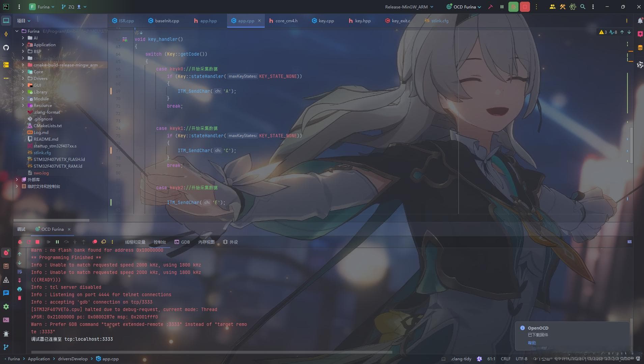Open the 项目 view dropdown
This screenshot has width=644, height=364.
tap(24, 21)
